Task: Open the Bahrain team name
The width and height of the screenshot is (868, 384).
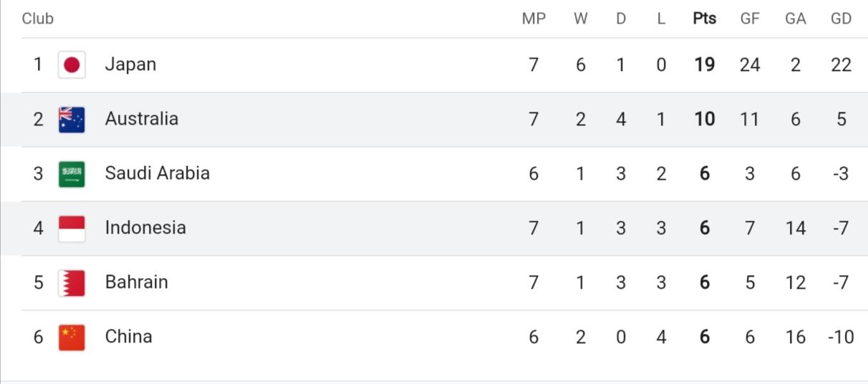Action: coord(137,282)
